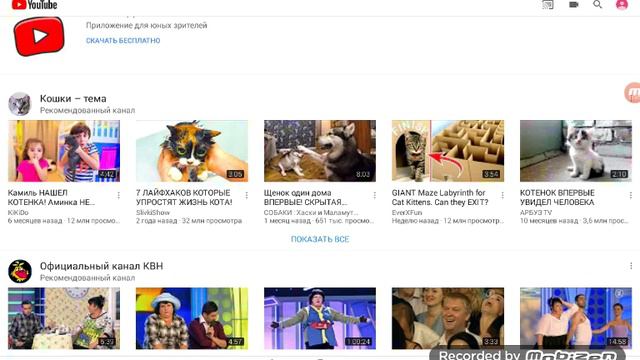Open the YouTube home logo
Image resolution: width=640 pixels, height=360 pixels.
(x=35, y=5)
